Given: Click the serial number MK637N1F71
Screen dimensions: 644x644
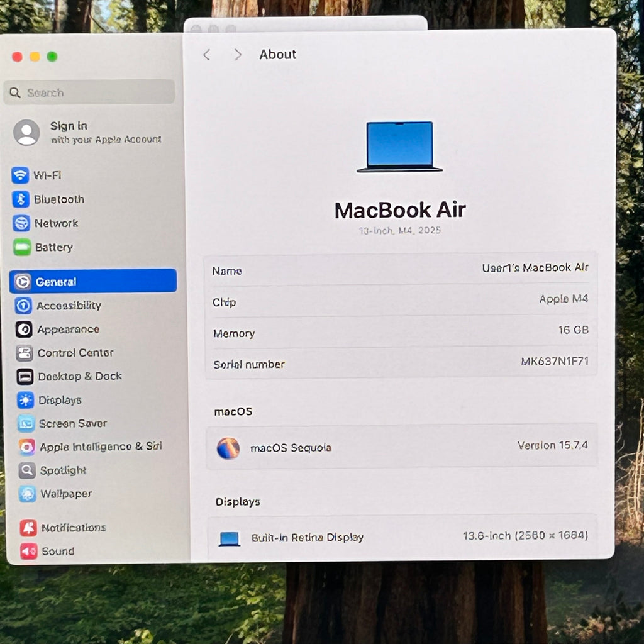Looking at the screenshot, I should pyautogui.click(x=555, y=361).
